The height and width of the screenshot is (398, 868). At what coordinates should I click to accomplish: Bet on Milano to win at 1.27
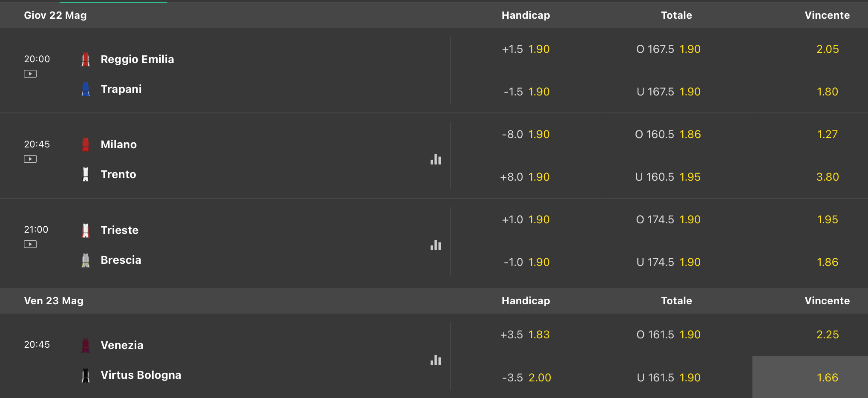(x=827, y=135)
